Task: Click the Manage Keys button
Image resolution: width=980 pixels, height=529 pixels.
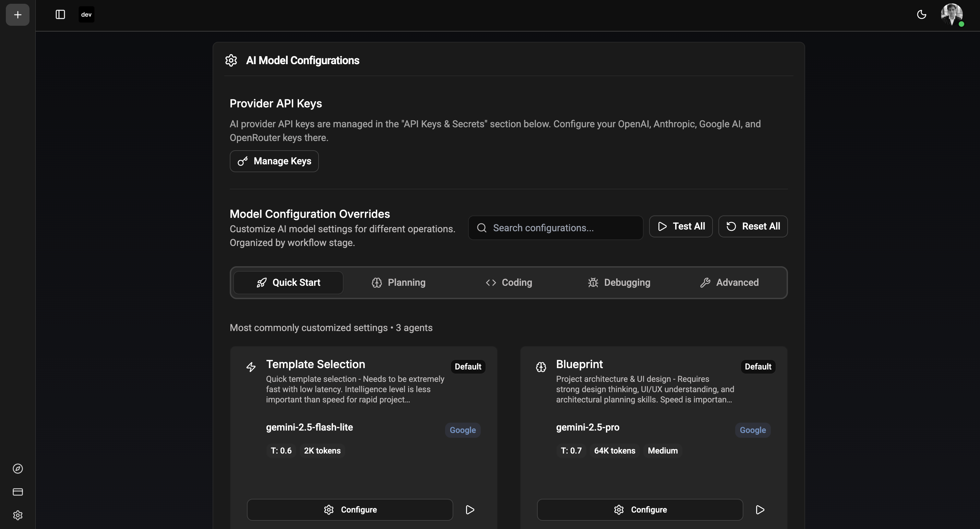Action: tap(274, 161)
